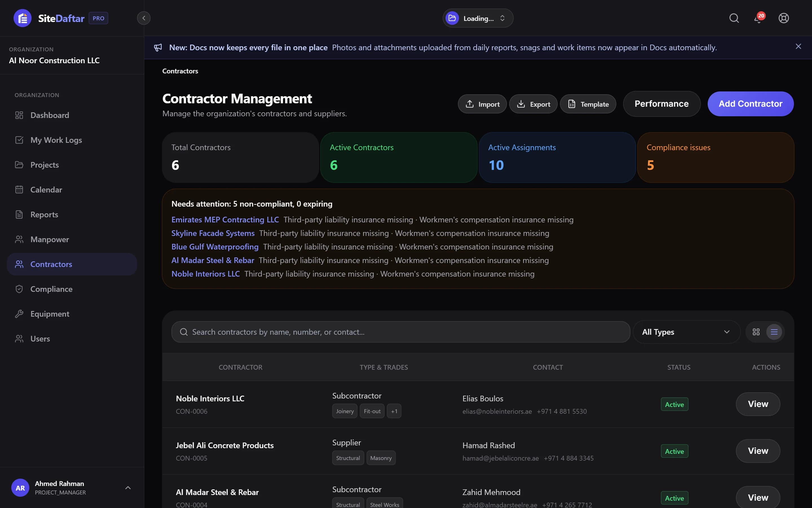Switch to list view layout
812x508 pixels.
tap(774, 332)
